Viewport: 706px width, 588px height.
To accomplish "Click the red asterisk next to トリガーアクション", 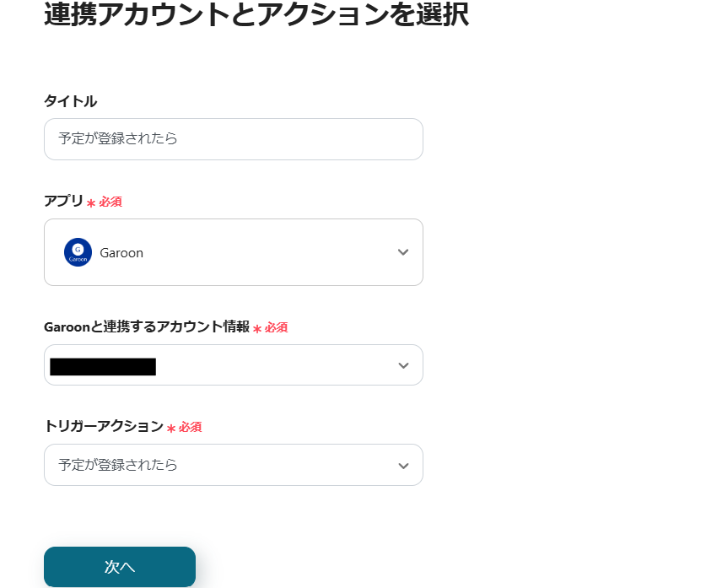I will [x=171, y=429].
